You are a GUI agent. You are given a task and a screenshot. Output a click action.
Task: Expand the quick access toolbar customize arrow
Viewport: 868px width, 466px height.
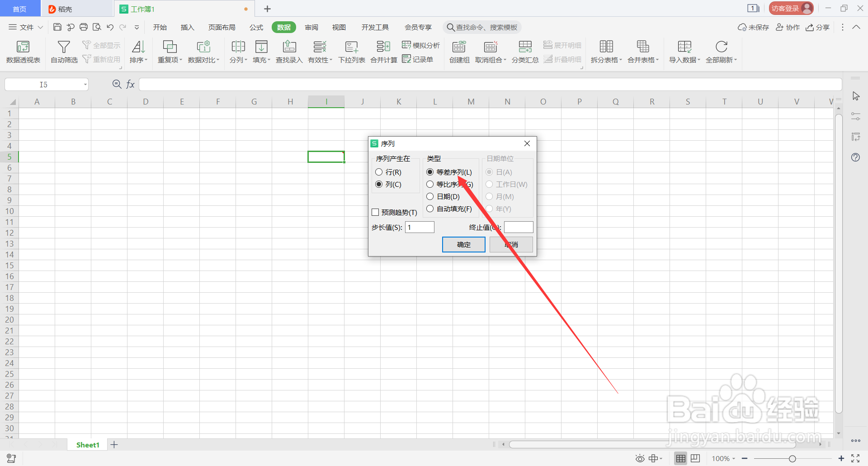pyautogui.click(x=137, y=27)
